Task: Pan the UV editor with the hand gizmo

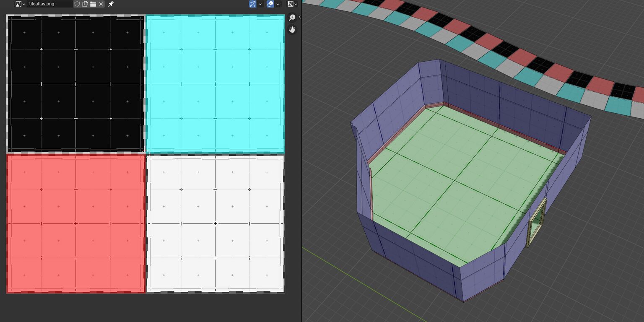Action: pyautogui.click(x=292, y=29)
